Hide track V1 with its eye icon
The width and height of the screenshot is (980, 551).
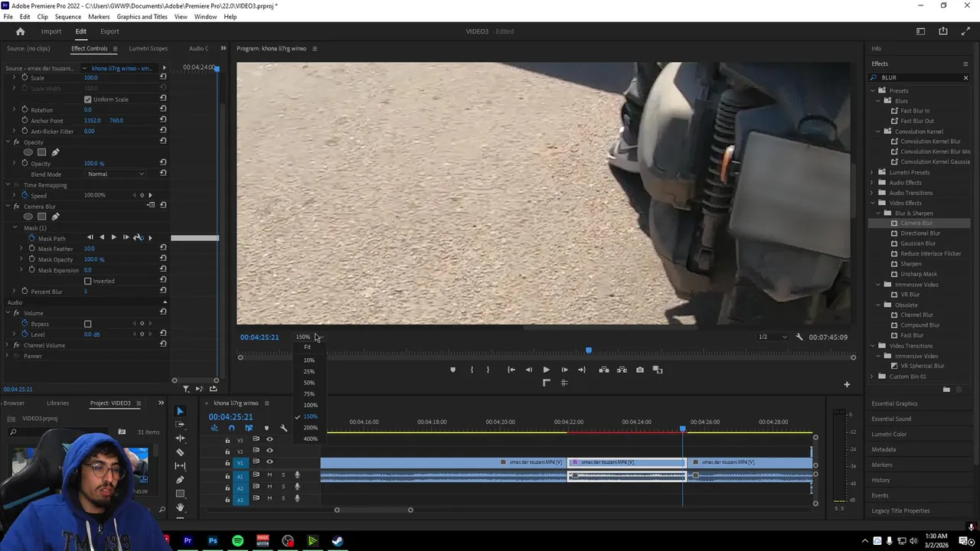[269, 461]
